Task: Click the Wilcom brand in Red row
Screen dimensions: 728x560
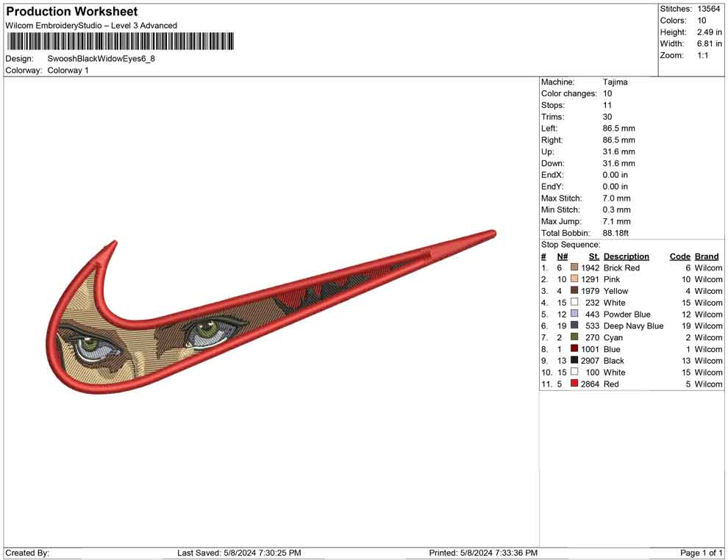Action: tap(708, 384)
